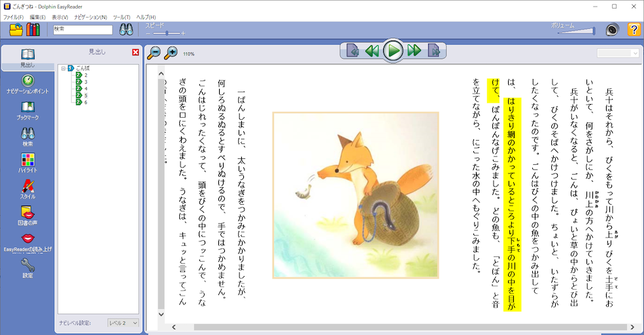Select heading 5 in the tree

(x=86, y=96)
